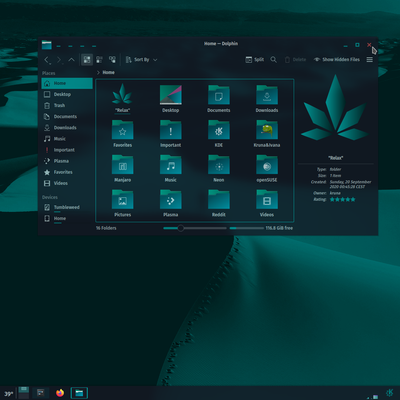Open the virtual desktop pager in taskbar
The height and width of the screenshot is (400, 400).
[x=24, y=393]
